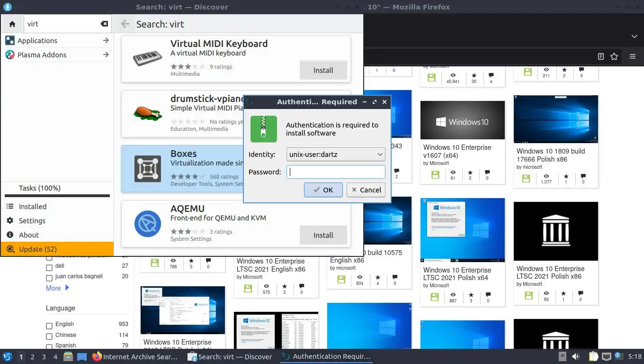The height and width of the screenshot is (364, 644).
Task: Open 'Windows 10 1809 build 17666 Polish x86' link
Action: coord(551,155)
